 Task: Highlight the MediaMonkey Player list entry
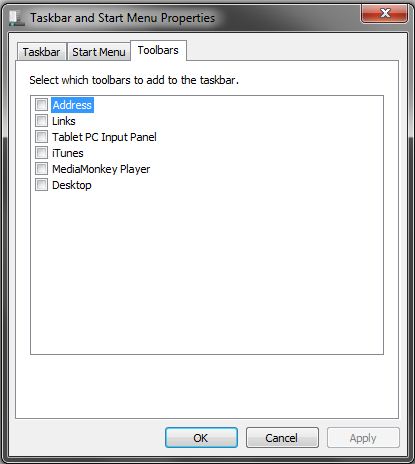[101, 169]
